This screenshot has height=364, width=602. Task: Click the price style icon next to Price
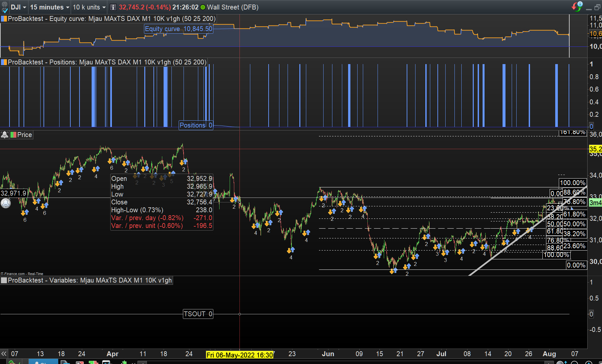(13, 135)
